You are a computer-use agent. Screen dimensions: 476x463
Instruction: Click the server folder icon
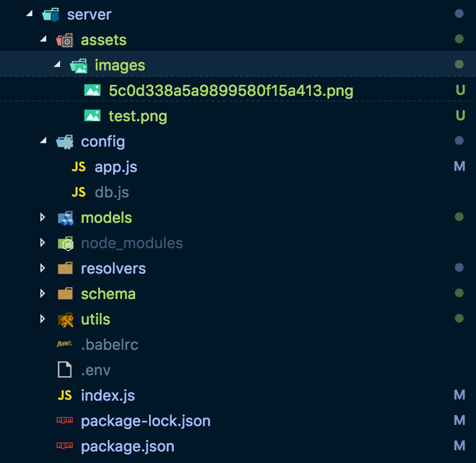click(x=51, y=14)
